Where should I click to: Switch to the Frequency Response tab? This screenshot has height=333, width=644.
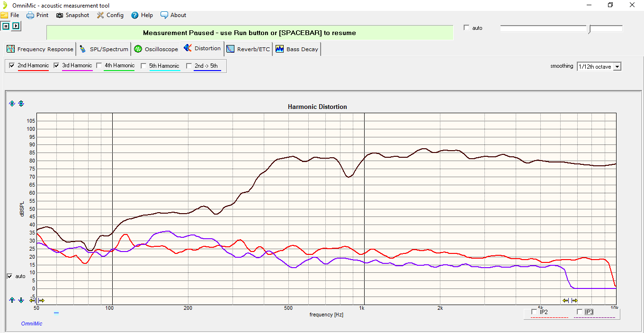pyautogui.click(x=40, y=49)
